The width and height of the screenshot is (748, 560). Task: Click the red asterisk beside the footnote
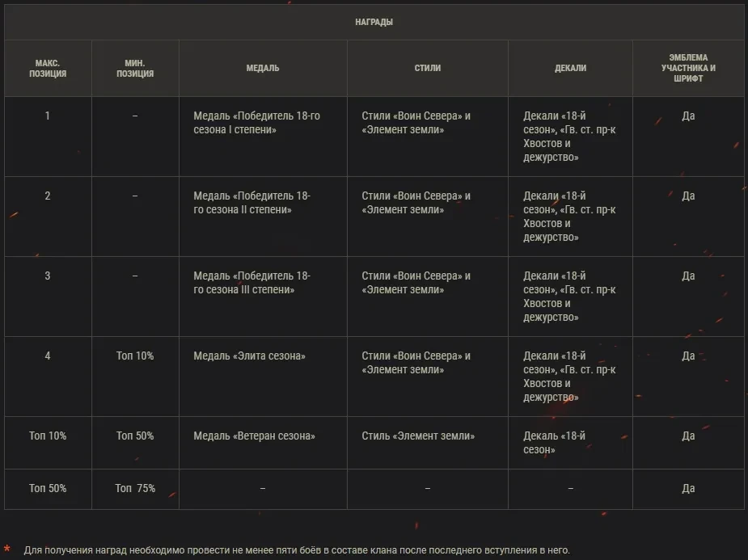7,550
